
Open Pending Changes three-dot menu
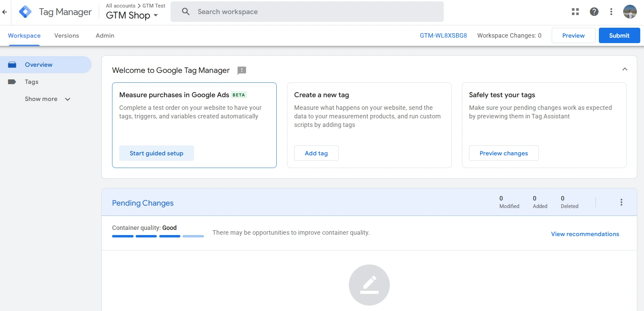(621, 202)
